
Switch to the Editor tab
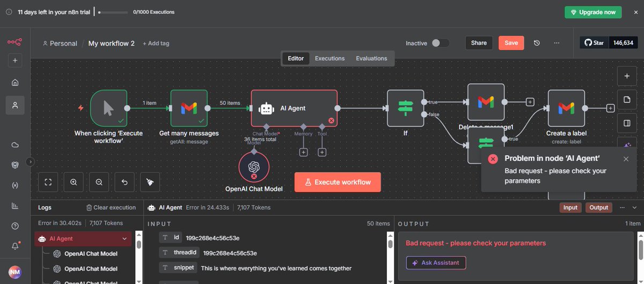(x=296, y=59)
